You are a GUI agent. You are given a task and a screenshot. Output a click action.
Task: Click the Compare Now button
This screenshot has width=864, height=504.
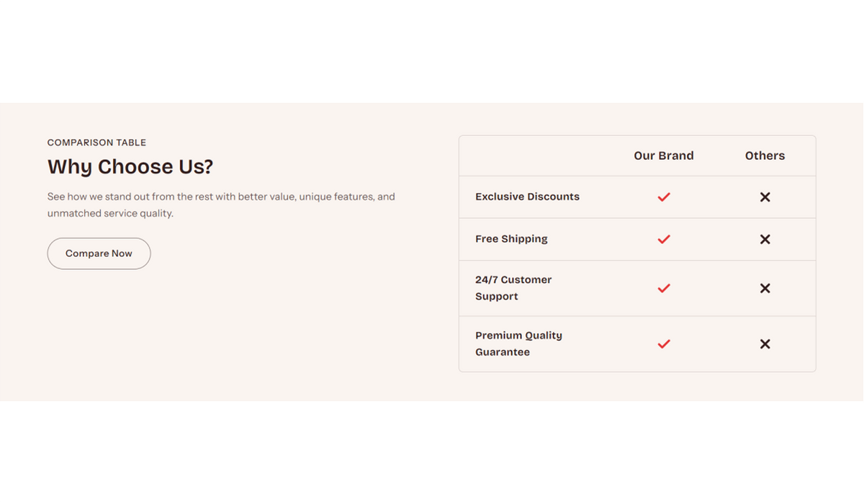99,253
